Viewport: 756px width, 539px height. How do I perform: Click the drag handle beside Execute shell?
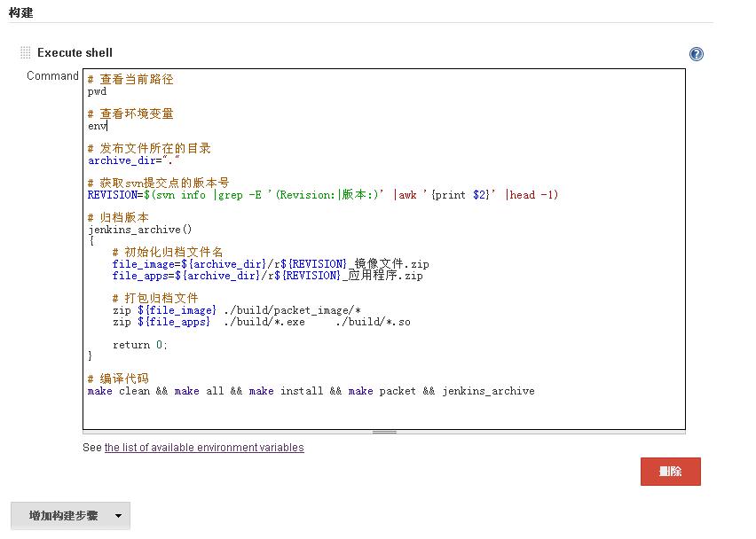pyautogui.click(x=25, y=53)
